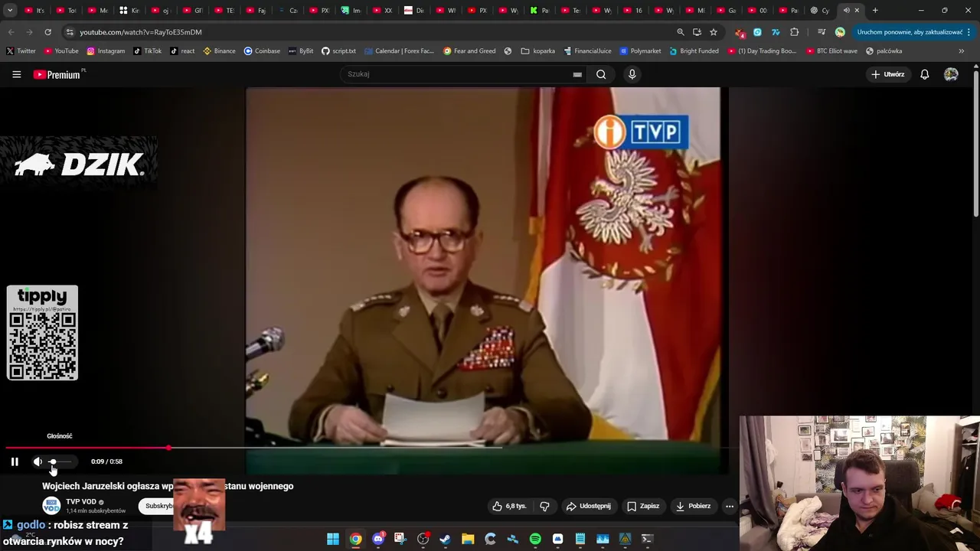The height and width of the screenshot is (551, 980).
Task: Open the BTC Elliot wave bookmark
Action: tap(830, 51)
